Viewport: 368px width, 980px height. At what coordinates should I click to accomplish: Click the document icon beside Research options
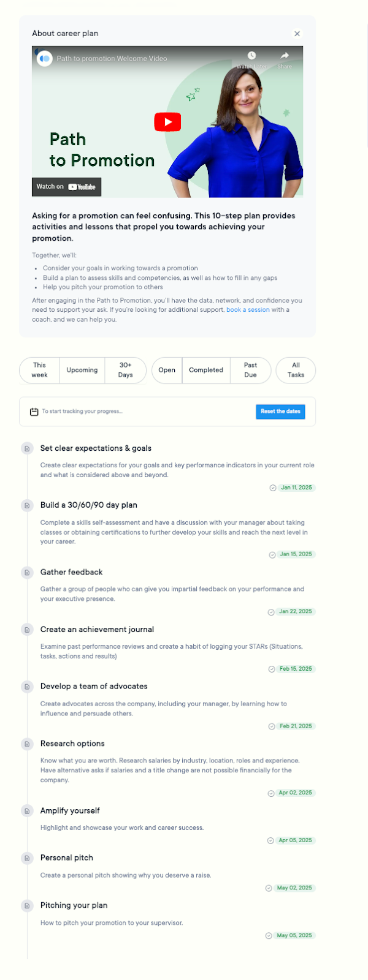point(27,744)
